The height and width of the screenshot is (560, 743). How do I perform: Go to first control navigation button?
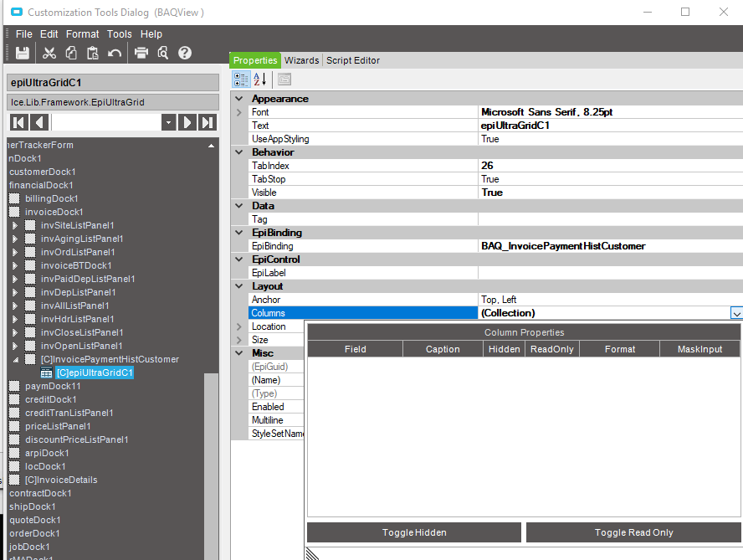pyautogui.click(x=19, y=122)
